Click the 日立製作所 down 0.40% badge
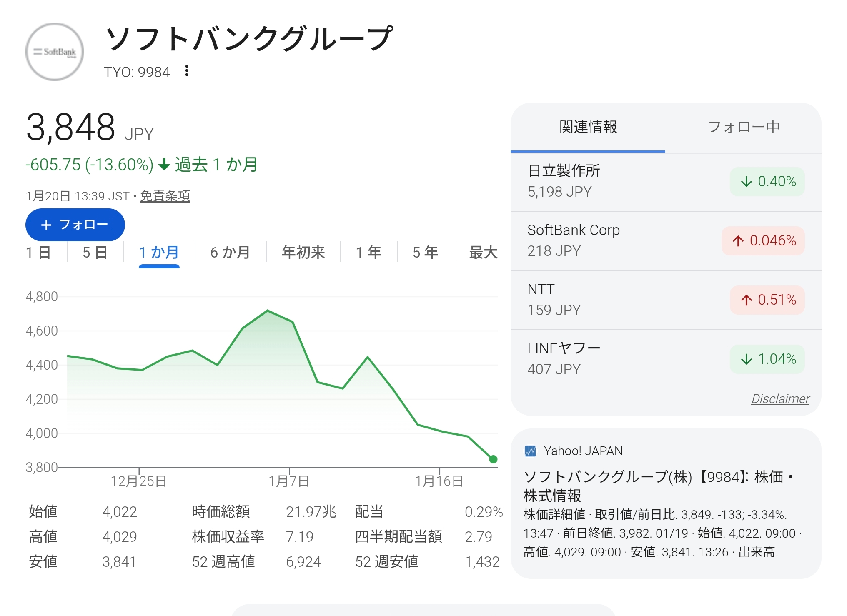 point(767,182)
